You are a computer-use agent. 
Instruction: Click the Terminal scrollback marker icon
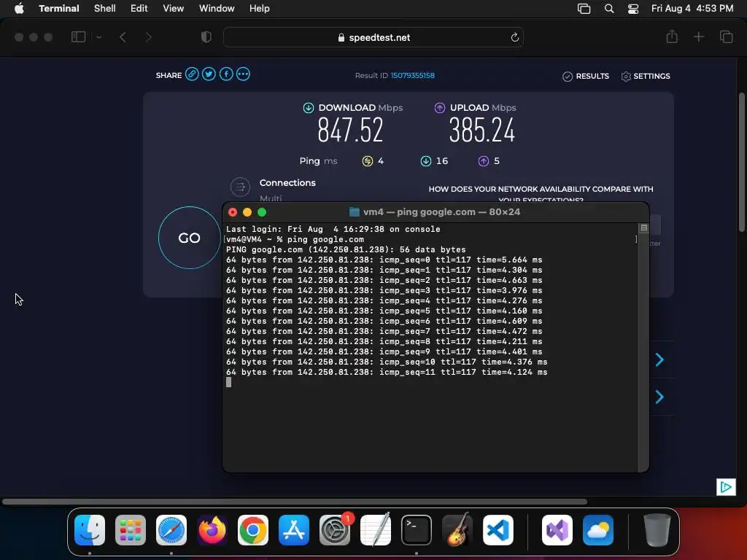pos(643,228)
